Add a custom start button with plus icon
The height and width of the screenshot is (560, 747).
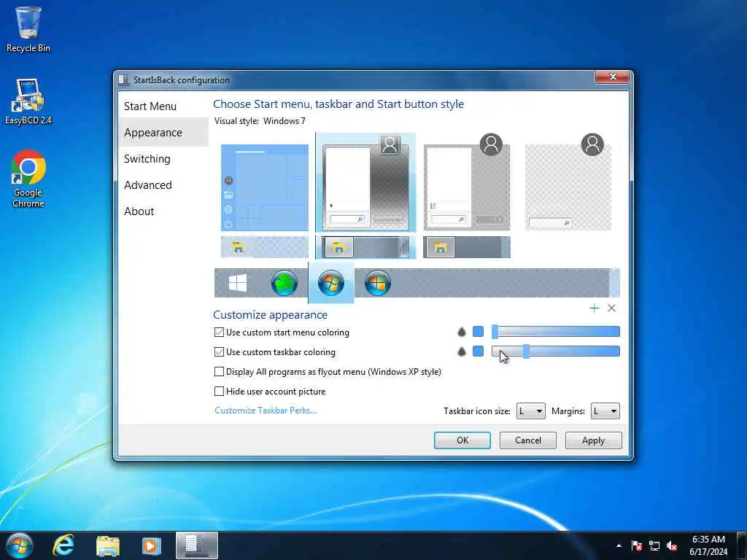[594, 308]
